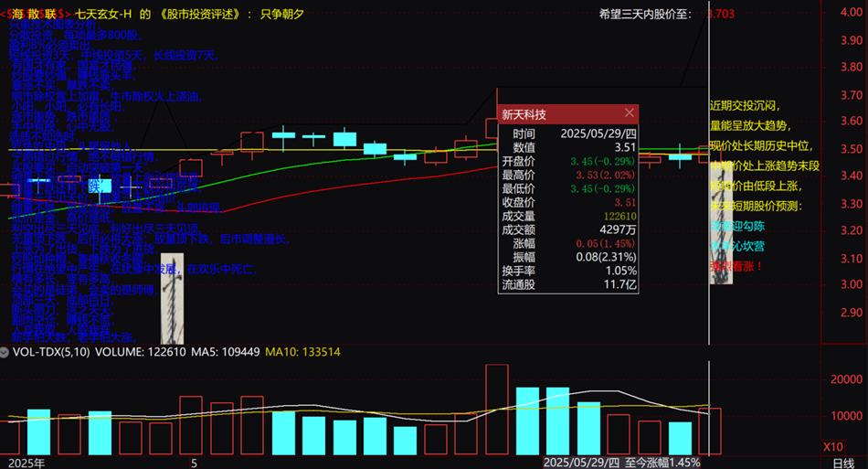Click the 近期交投沉闷 analysis line
This screenshot has width=868, height=469.
pos(745,106)
